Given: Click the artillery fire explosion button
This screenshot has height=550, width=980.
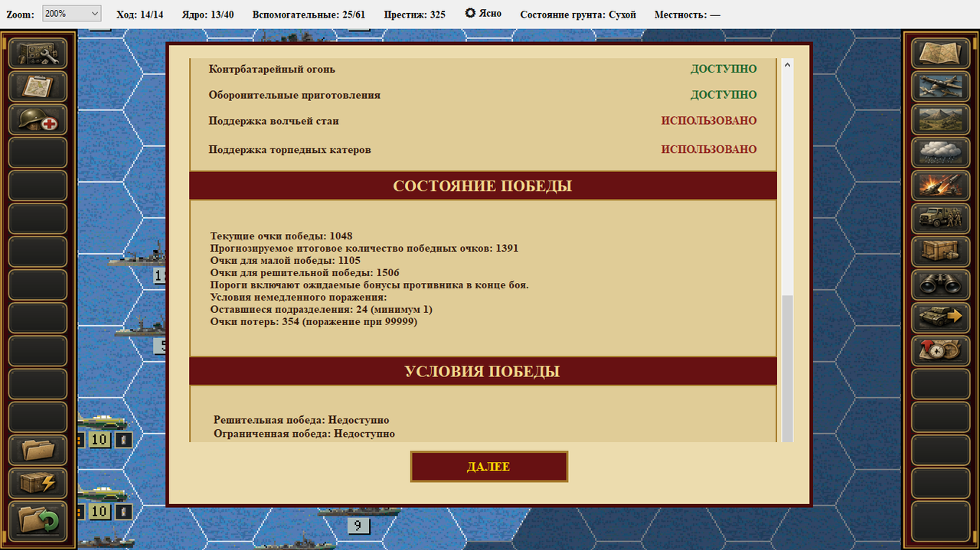Looking at the screenshot, I should tap(941, 186).
